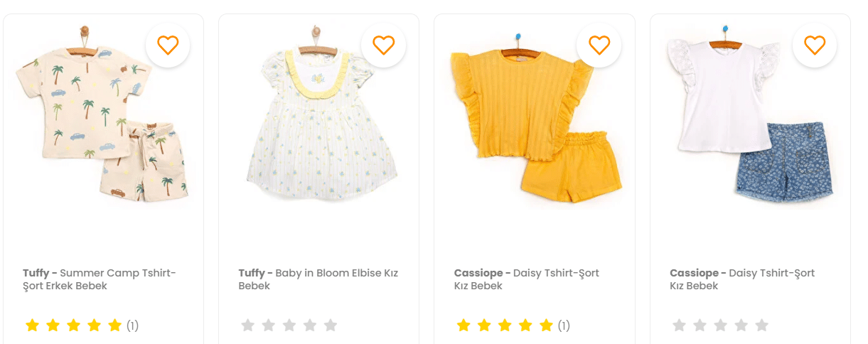
Task: Open Tuffy Baby in Bloom Elbise link
Action: tap(318, 279)
